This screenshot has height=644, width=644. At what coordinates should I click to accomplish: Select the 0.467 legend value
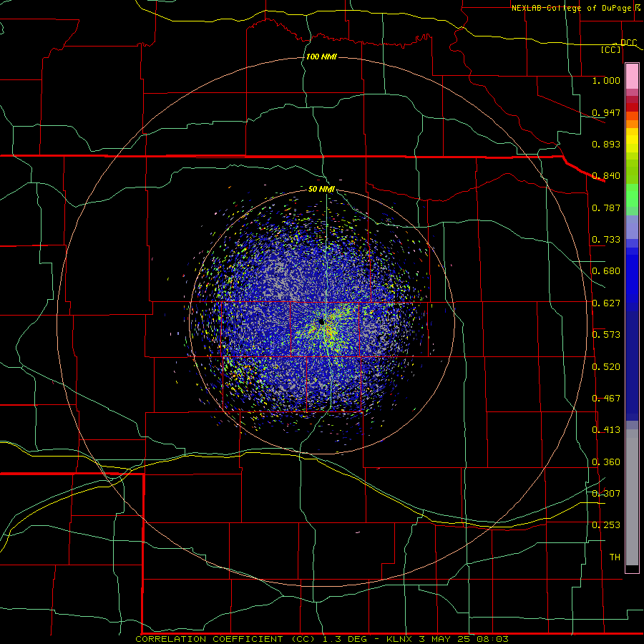606,399
